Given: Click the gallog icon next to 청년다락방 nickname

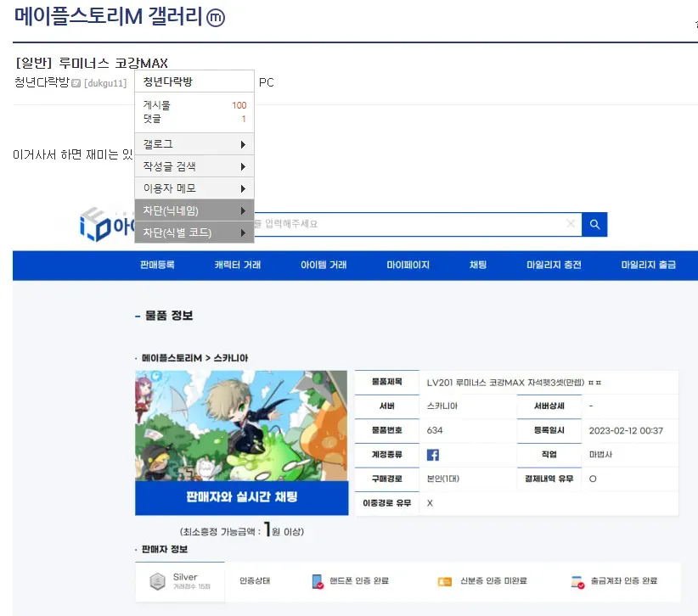Looking at the screenshot, I should point(76,83).
